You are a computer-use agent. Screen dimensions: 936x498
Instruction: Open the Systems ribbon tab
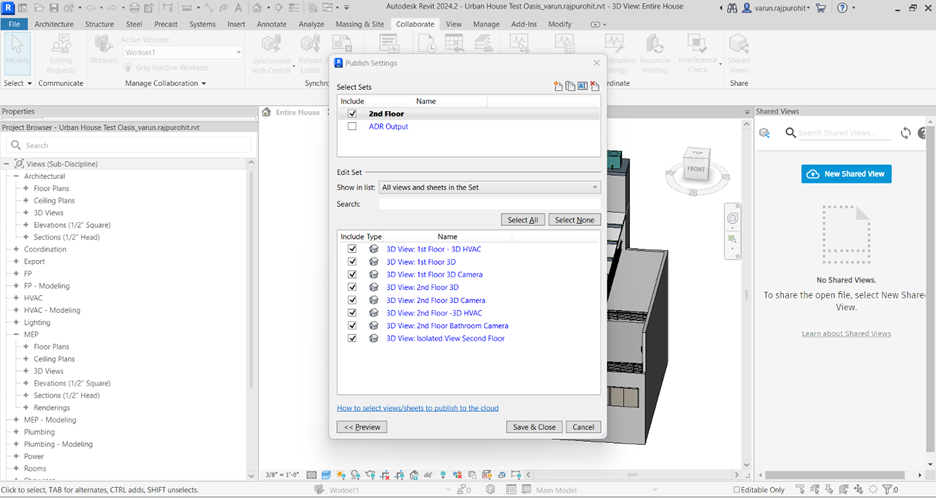tap(202, 24)
